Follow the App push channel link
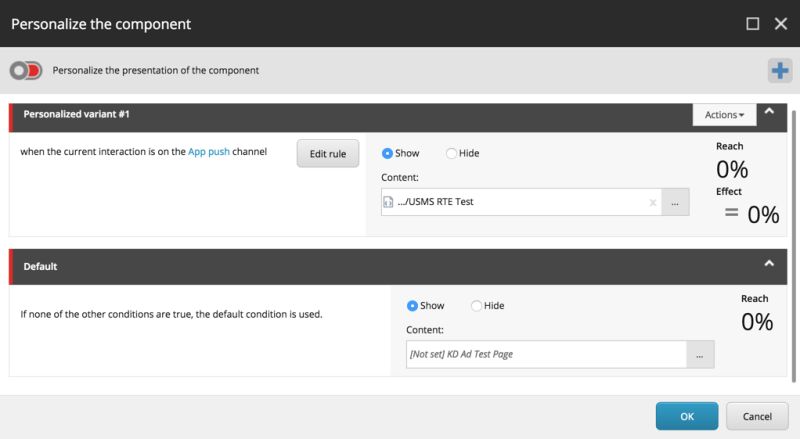The image size is (800, 439). [209, 152]
